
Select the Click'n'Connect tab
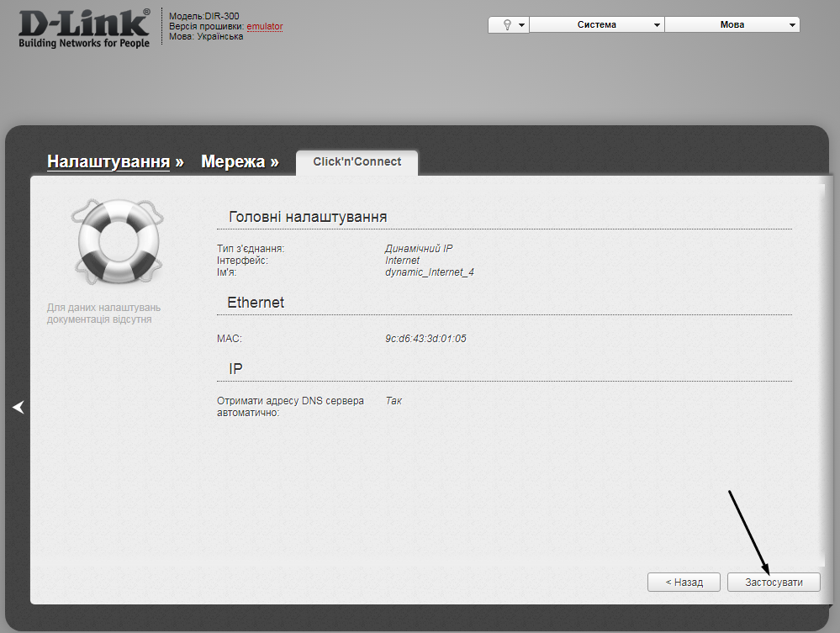click(x=357, y=161)
